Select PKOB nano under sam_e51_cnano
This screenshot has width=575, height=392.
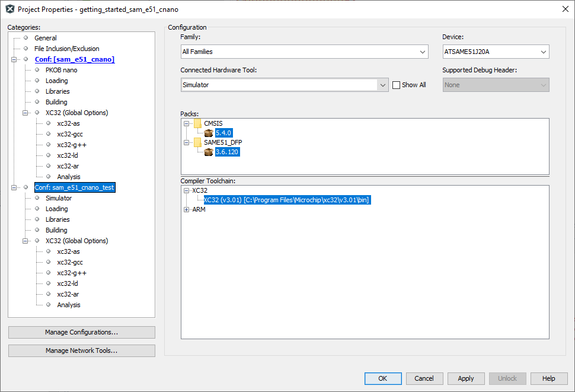pos(61,70)
